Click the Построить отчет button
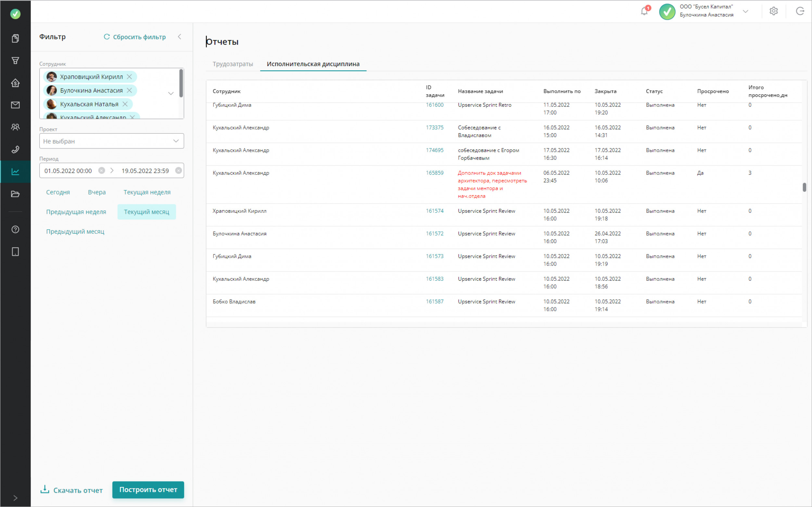812x507 pixels. [148, 489]
